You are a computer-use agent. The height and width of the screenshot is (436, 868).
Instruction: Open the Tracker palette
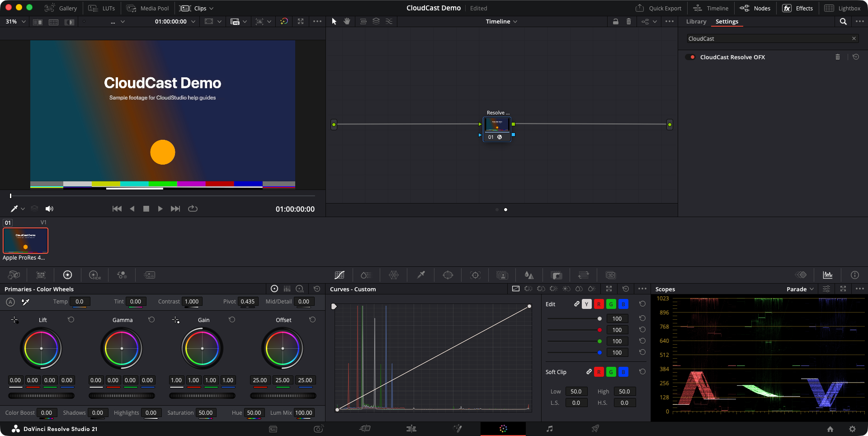coord(475,275)
